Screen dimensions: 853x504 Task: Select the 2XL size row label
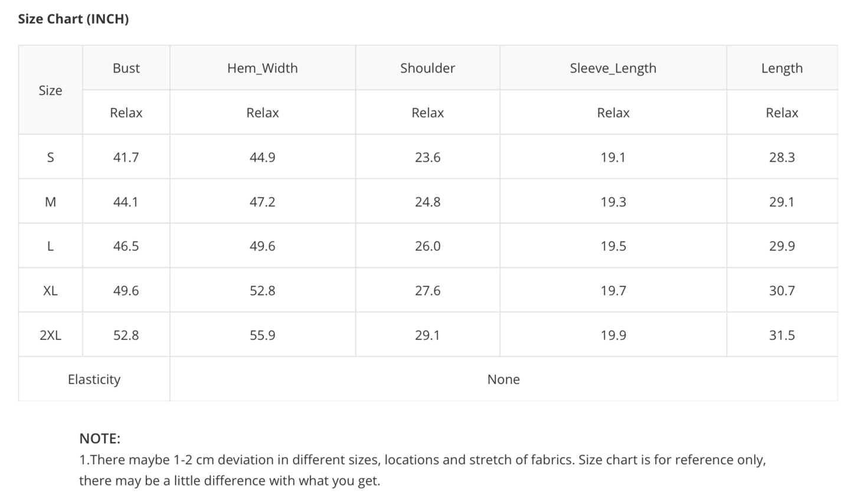pyautogui.click(x=51, y=335)
